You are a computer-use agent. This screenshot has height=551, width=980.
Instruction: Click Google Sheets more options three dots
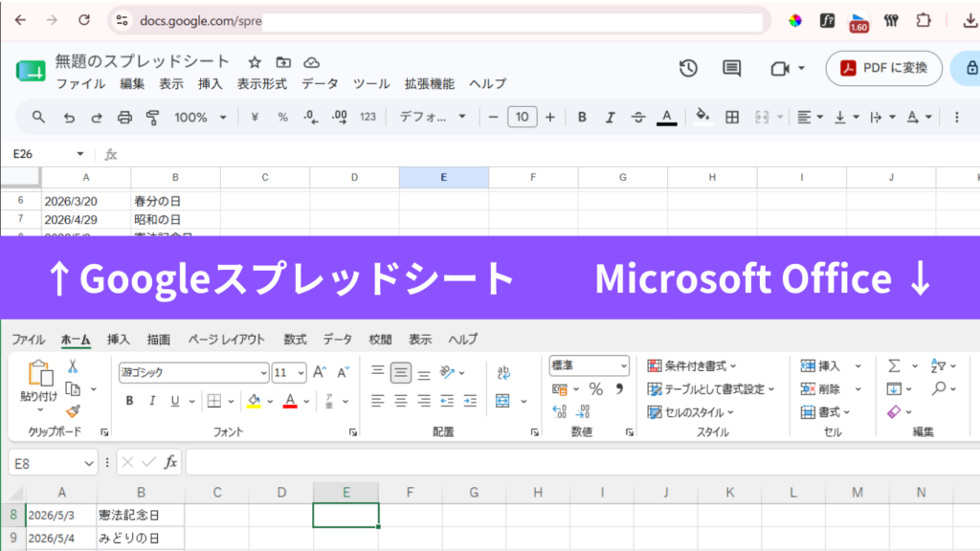pos(956,118)
